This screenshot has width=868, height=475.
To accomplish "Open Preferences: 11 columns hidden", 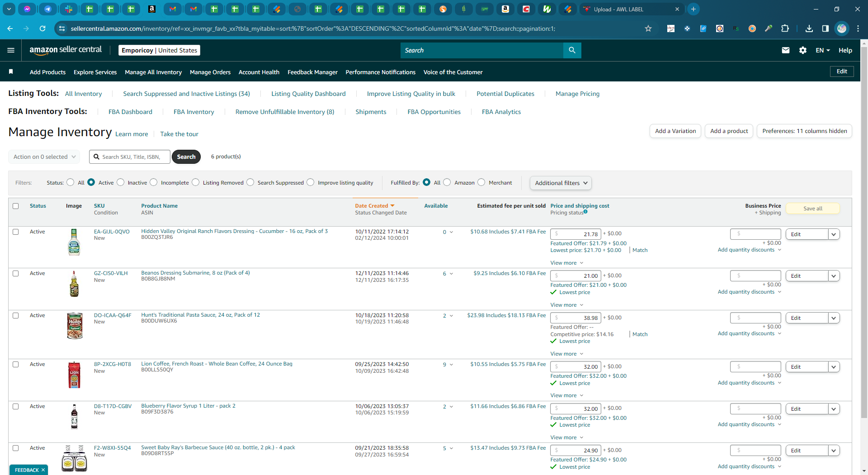I will tap(805, 131).
